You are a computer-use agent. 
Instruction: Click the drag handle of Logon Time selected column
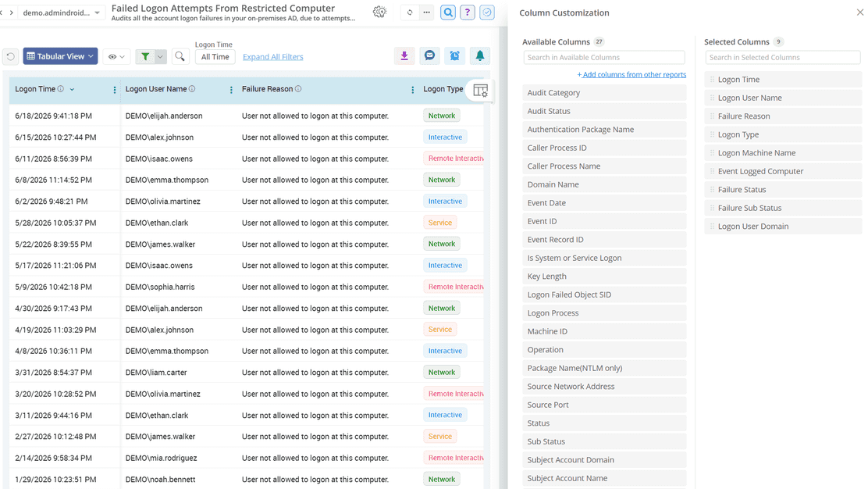coord(712,80)
